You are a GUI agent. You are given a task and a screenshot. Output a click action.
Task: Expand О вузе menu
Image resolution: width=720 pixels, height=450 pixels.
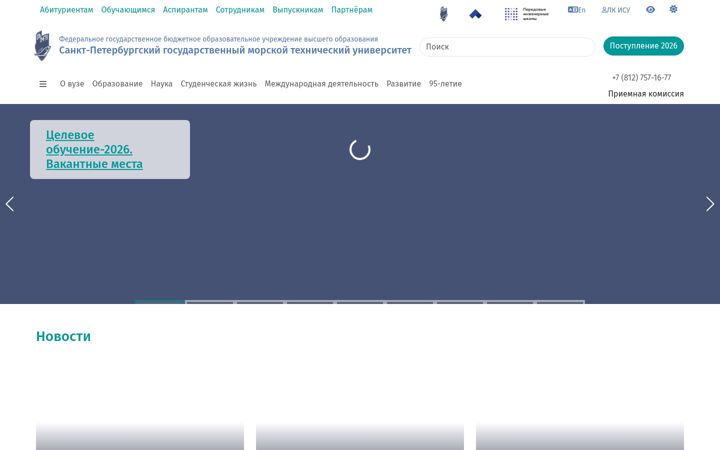[x=72, y=84]
